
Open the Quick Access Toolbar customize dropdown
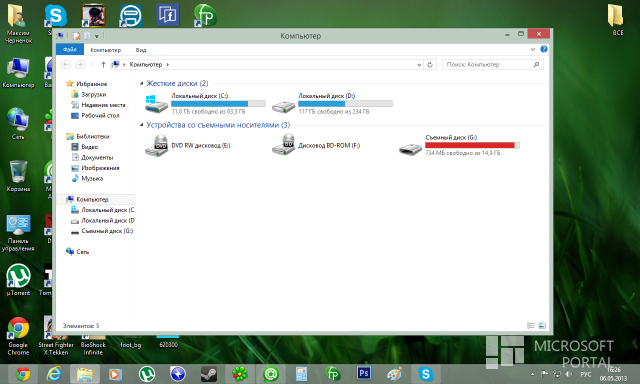point(97,36)
